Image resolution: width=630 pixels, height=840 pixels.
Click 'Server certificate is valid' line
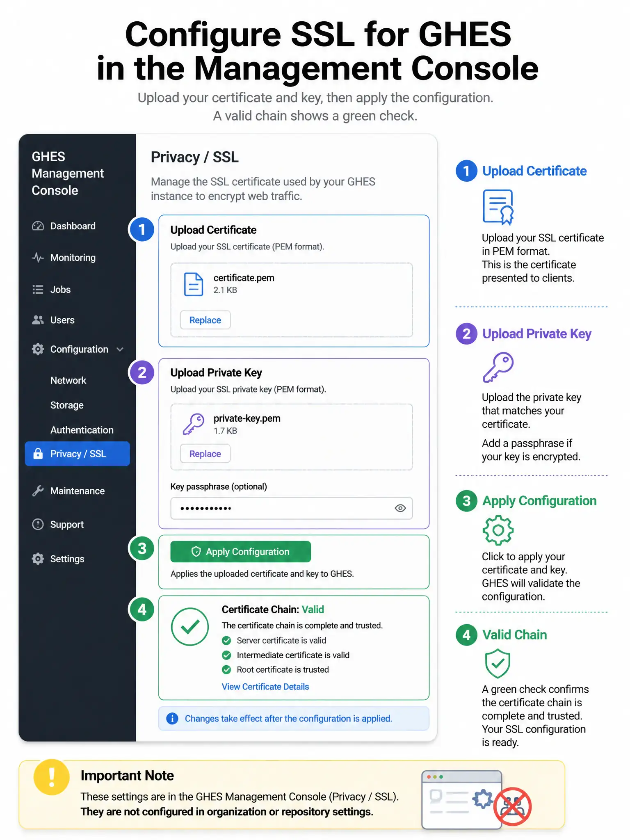[x=274, y=640]
